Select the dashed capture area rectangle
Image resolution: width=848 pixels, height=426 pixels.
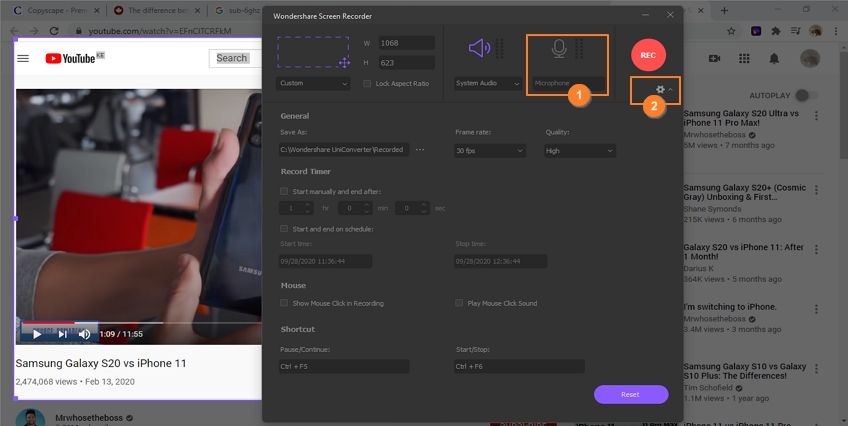coord(313,52)
